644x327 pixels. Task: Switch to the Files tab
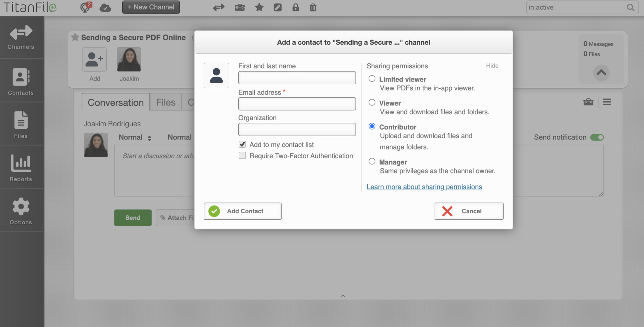(x=165, y=102)
